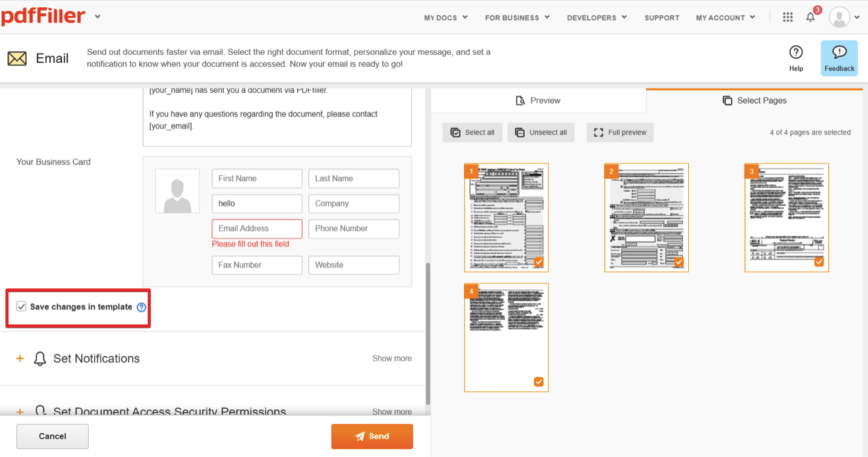
Task: Open the SUPPORT menu item
Action: (x=662, y=18)
